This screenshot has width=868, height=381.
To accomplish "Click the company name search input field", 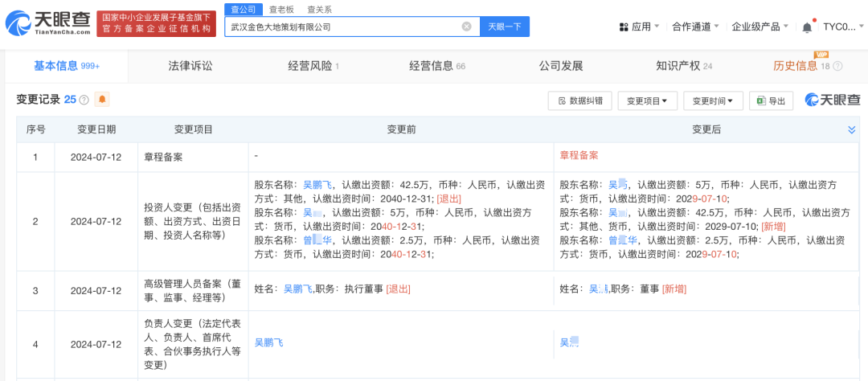I will tap(342, 27).
